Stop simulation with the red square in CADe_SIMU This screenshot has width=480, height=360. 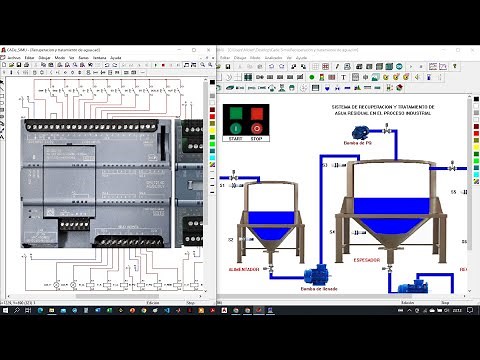coord(163,65)
